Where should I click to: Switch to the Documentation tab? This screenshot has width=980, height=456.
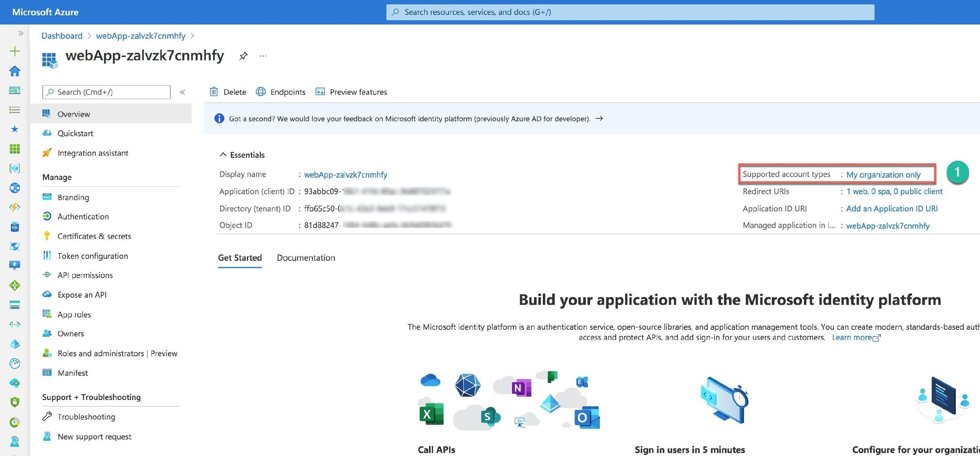(x=306, y=258)
